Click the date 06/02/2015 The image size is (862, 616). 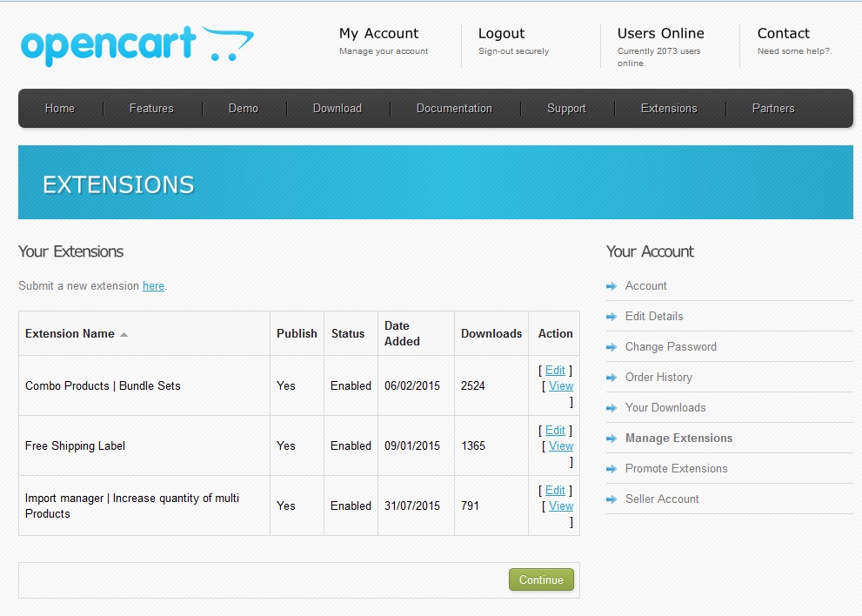pos(412,386)
